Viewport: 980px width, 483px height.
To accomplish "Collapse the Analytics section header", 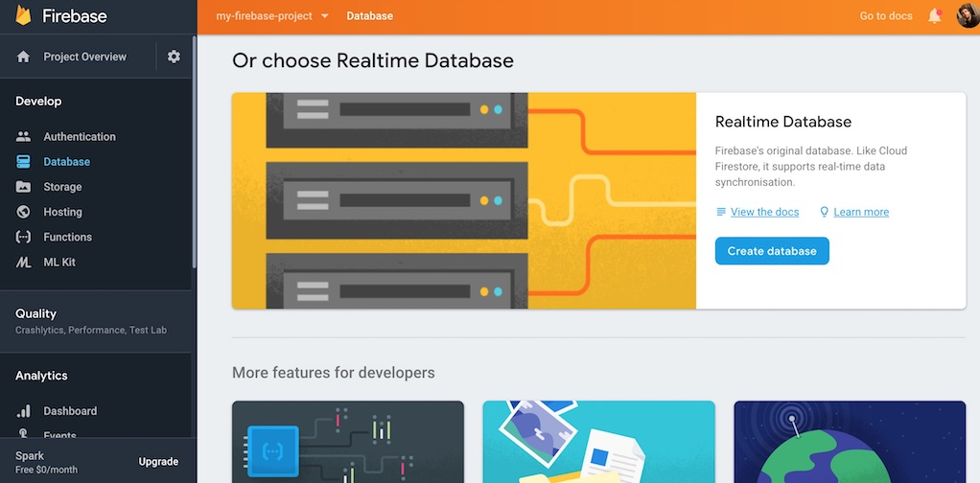I will pyautogui.click(x=41, y=376).
